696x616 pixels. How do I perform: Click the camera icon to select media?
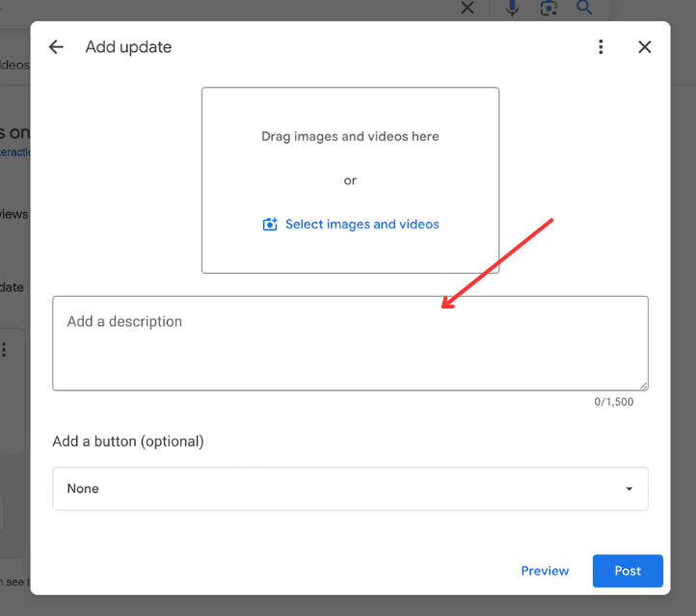pyautogui.click(x=270, y=224)
